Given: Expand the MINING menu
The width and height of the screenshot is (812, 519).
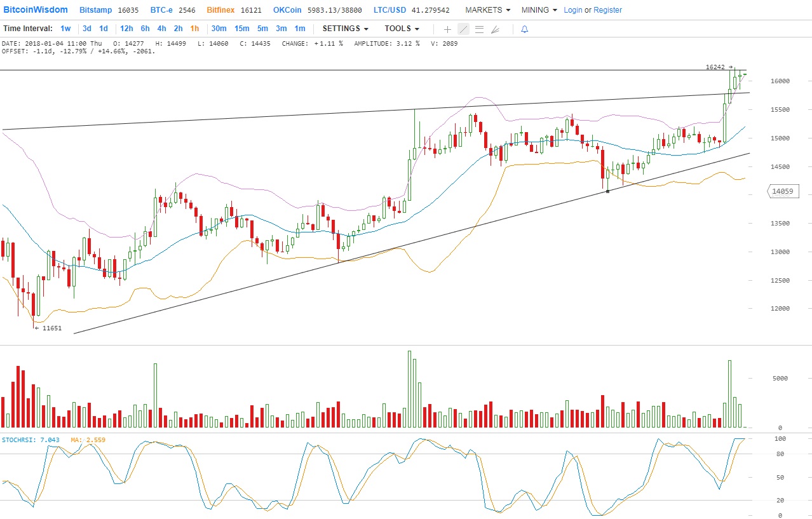Looking at the screenshot, I should [x=539, y=10].
